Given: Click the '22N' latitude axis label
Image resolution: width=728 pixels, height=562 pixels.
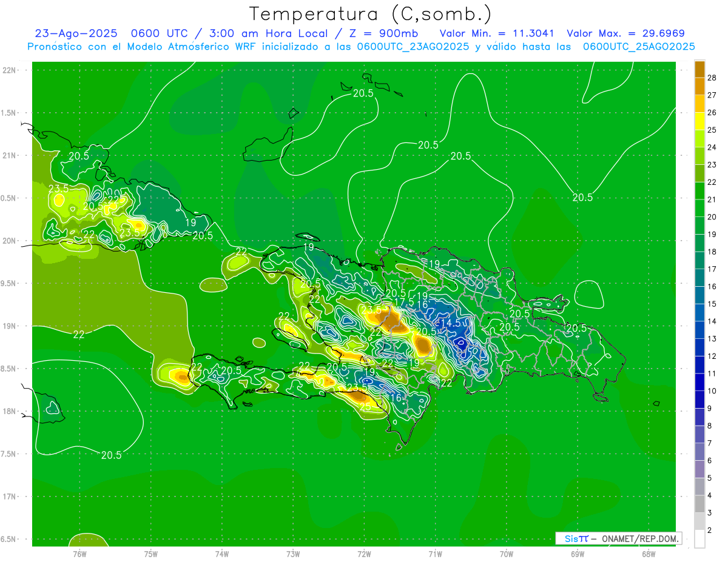Looking at the screenshot, I should 9,70.
